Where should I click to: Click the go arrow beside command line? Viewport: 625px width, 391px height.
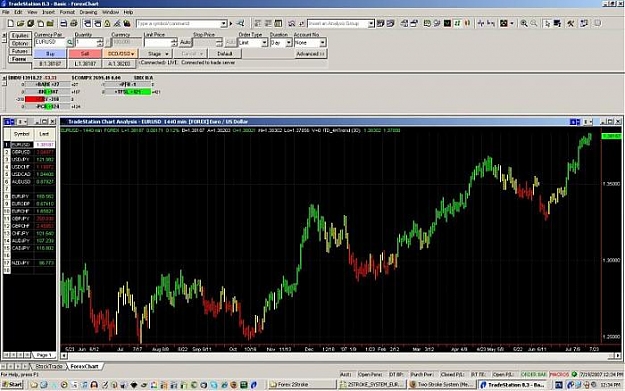point(231,24)
